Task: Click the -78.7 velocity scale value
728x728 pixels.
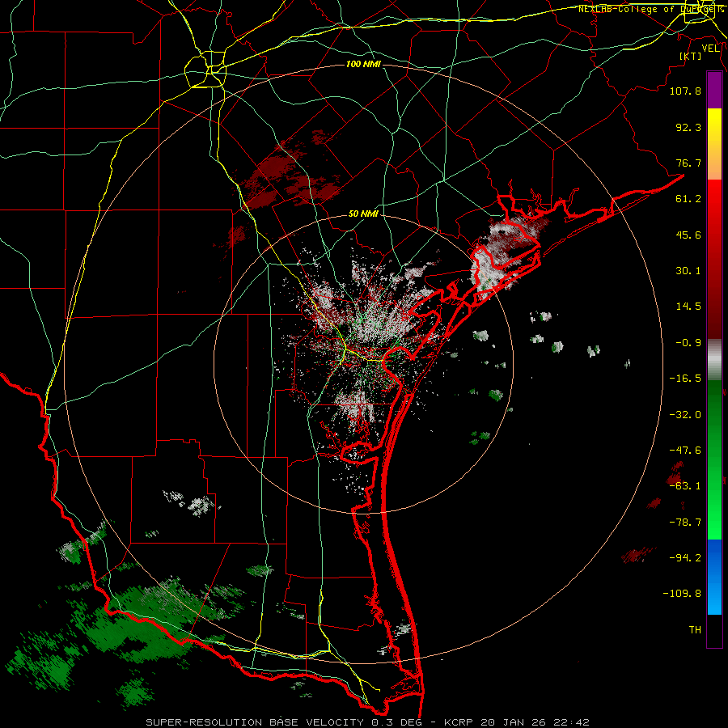Action: (685, 523)
